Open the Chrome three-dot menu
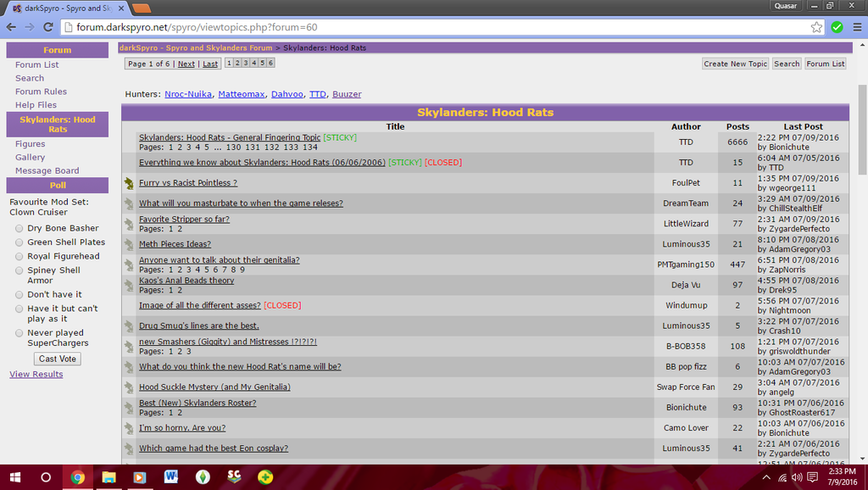 coord(856,27)
